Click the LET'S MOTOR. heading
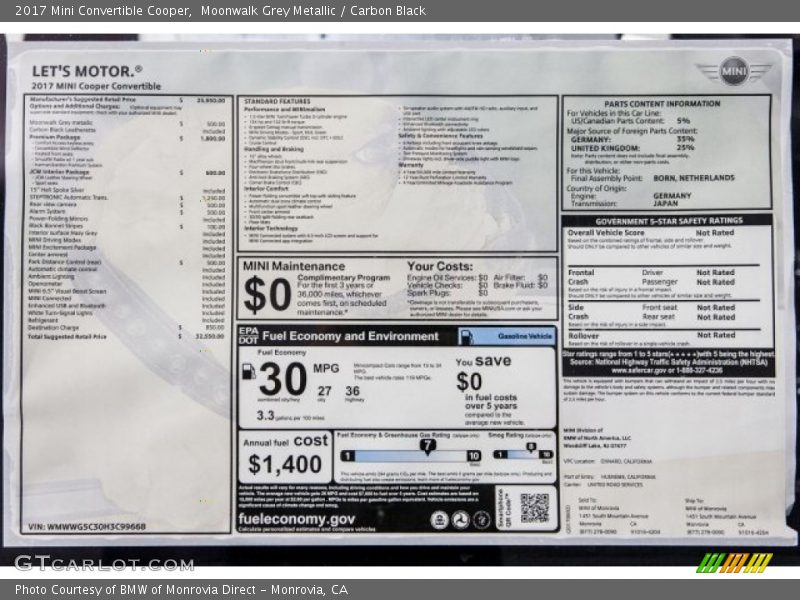Viewport: 800px width, 600px height. [87, 71]
